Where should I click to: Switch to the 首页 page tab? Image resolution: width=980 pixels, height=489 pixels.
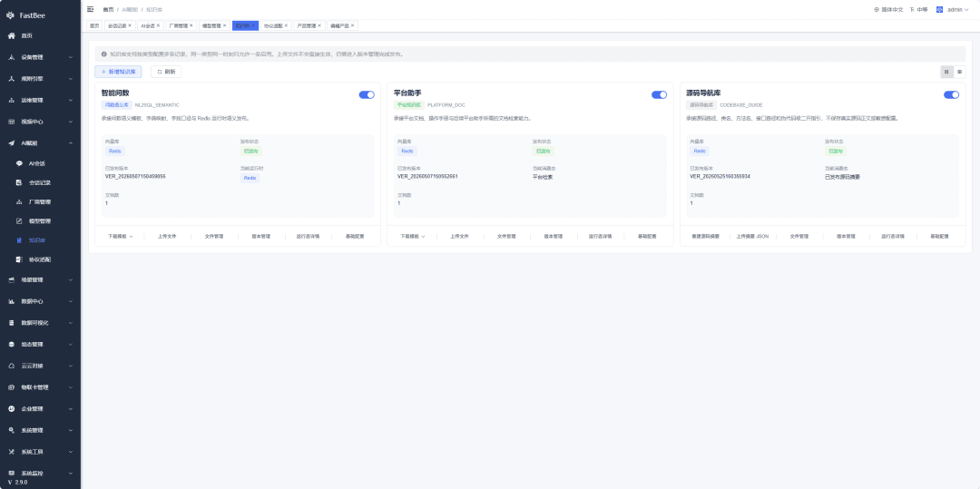(94, 25)
